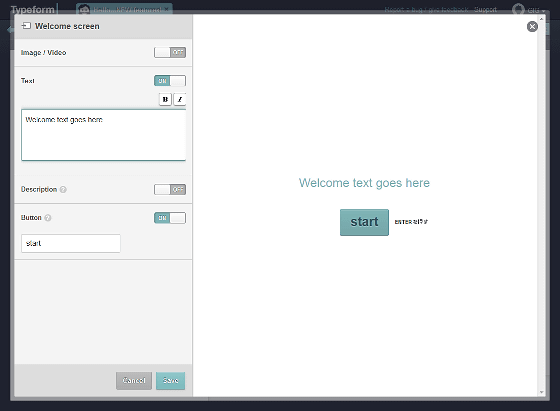Click the Welcome screen header icon

click(x=26, y=26)
